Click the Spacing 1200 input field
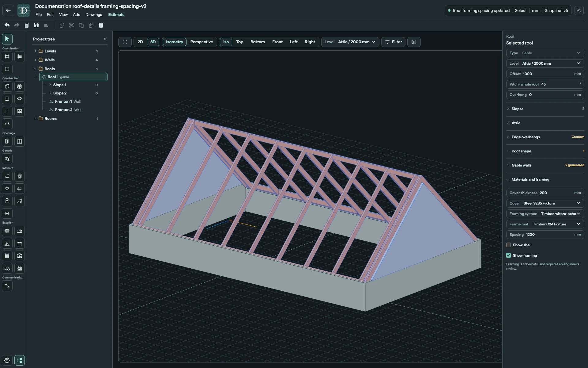Image resolution: width=588 pixels, height=368 pixels. (x=545, y=235)
